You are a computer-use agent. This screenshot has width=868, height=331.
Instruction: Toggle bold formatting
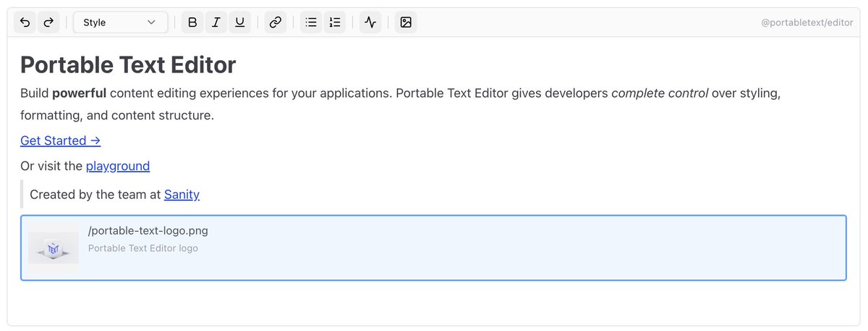coord(192,22)
